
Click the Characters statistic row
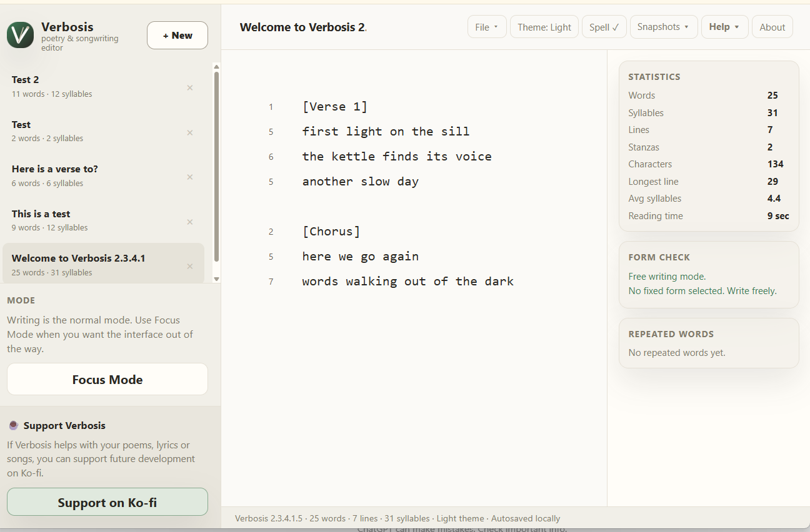(709, 164)
